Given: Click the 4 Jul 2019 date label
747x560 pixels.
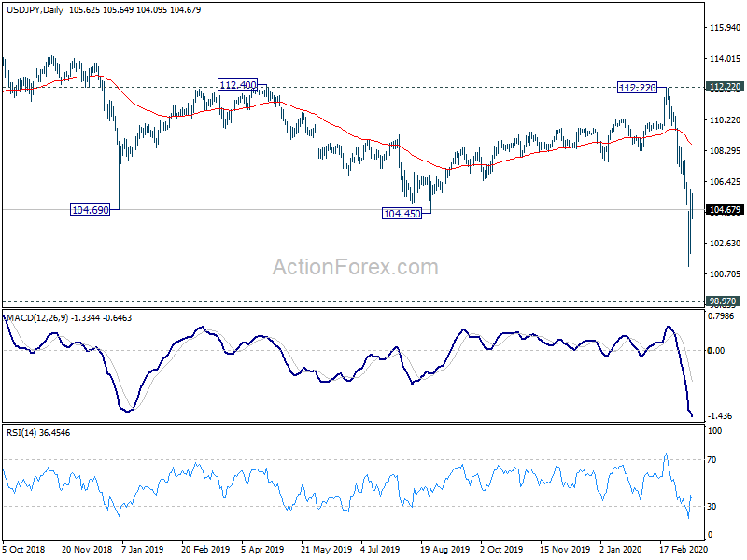Looking at the screenshot, I should (x=380, y=550).
